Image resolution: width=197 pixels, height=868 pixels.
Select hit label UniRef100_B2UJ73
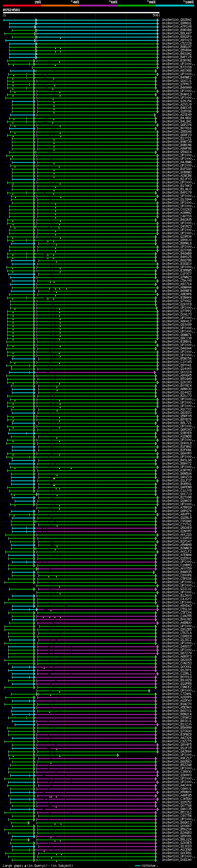pyautogui.click(x=177, y=396)
